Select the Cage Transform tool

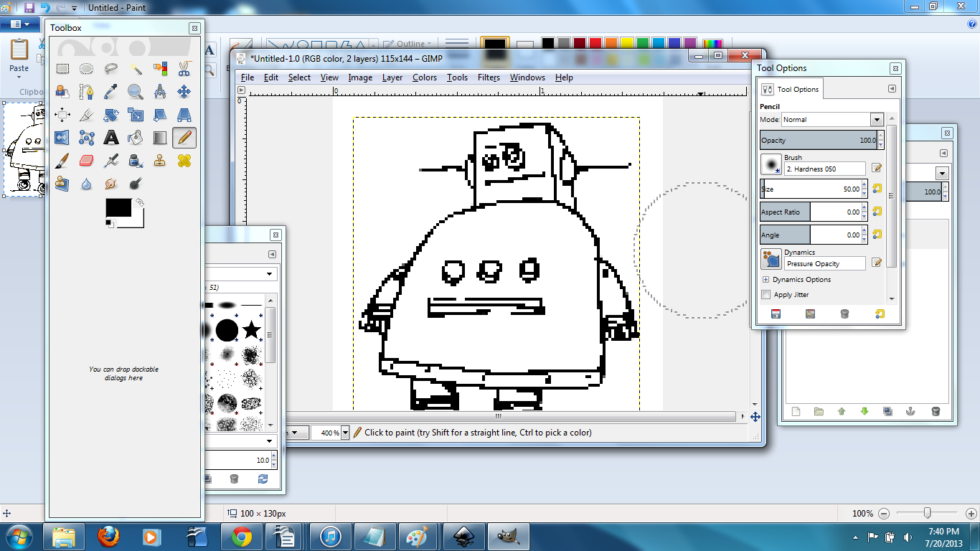86,138
